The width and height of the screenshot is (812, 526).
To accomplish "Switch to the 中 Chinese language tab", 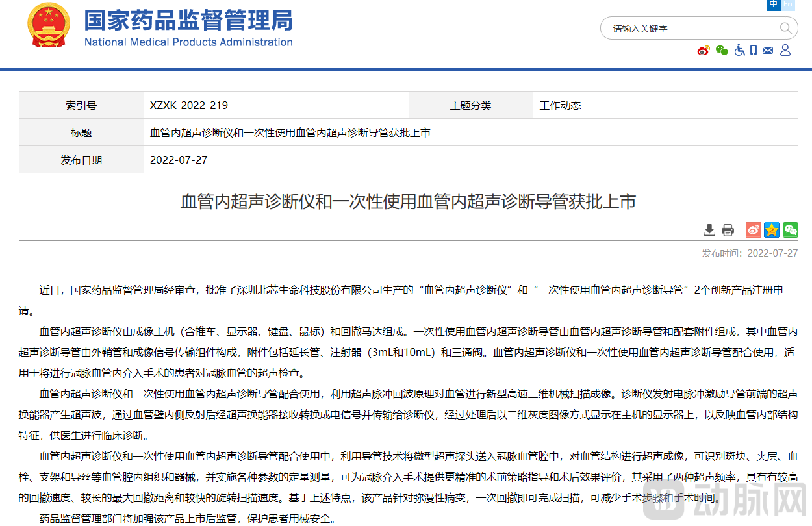I will (772, 5).
